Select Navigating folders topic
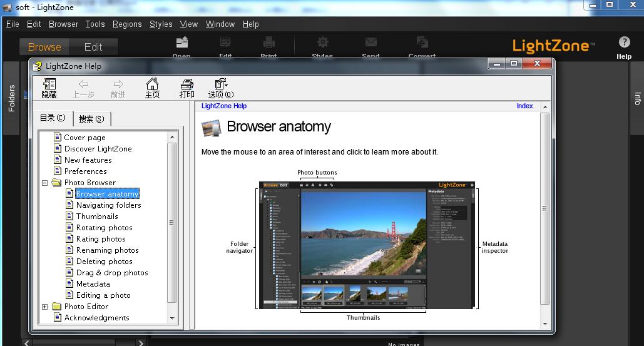This screenshot has height=346, width=644. point(108,205)
